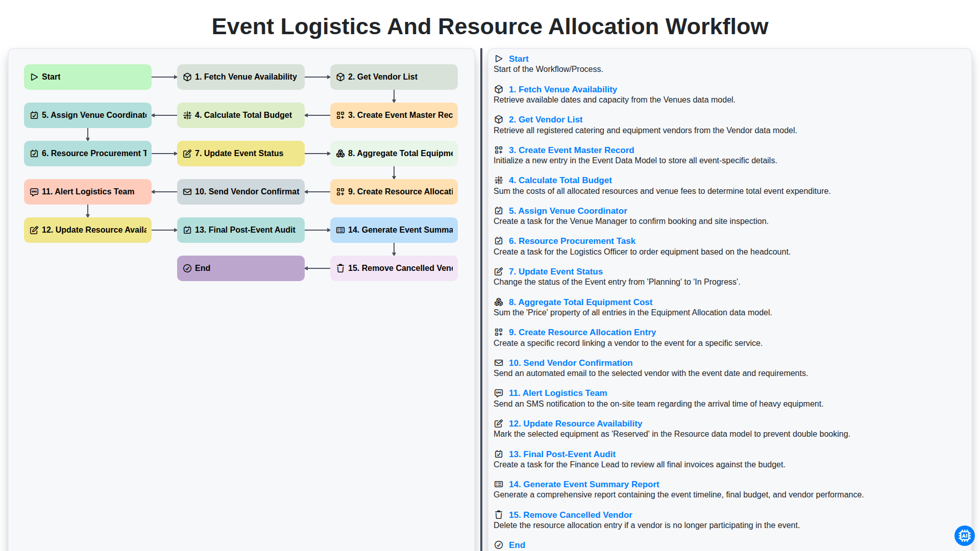Viewport: 980px width, 551px height.
Task: Open the 14. Generate Event Summary Report link
Action: (584, 484)
